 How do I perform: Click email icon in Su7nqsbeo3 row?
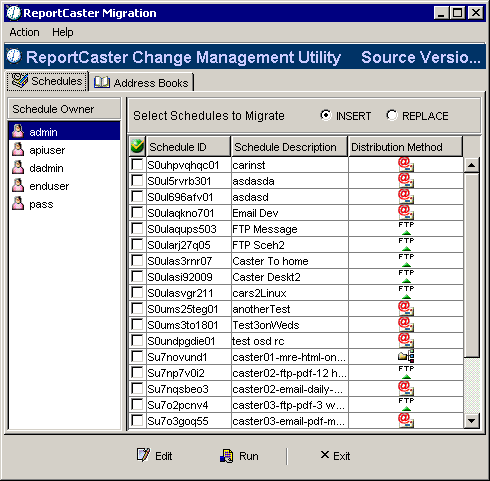406,389
